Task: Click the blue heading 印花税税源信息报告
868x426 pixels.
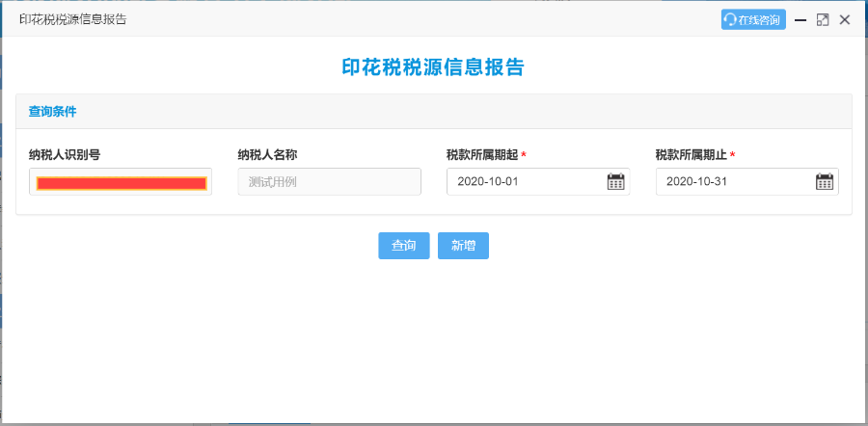Action: pyautogui.click(x=433, y=67)
